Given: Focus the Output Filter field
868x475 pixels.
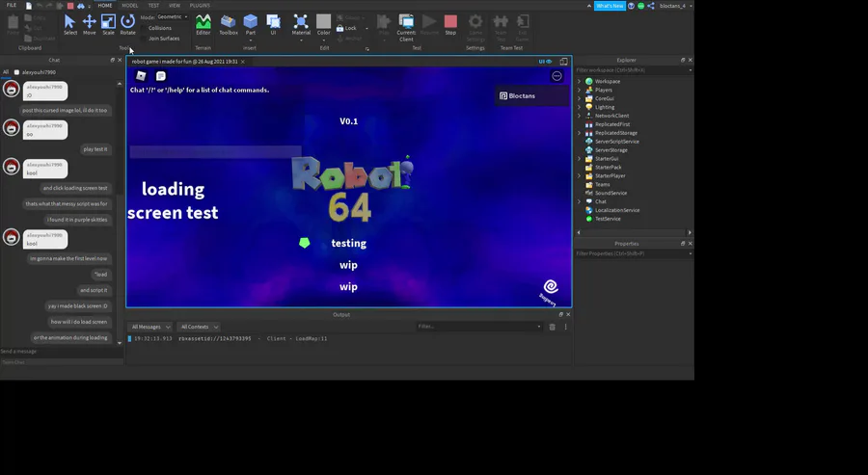Looking at the screenshot, I should point(479,327).
